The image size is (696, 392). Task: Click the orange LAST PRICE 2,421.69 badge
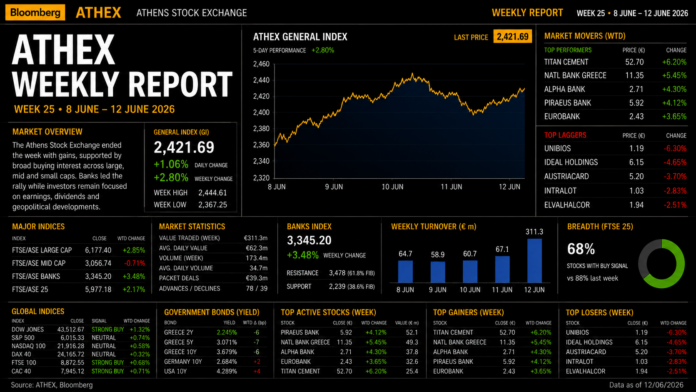512,36
